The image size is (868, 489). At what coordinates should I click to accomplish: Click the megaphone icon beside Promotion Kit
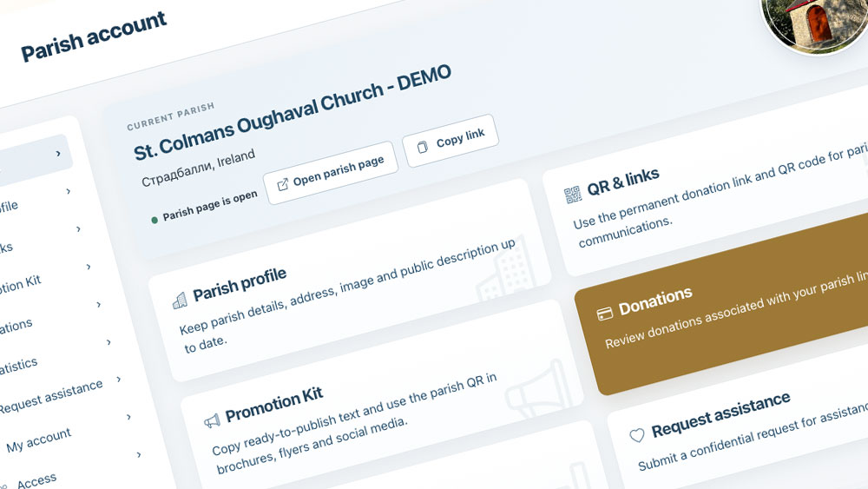click(x=212, y=421)
